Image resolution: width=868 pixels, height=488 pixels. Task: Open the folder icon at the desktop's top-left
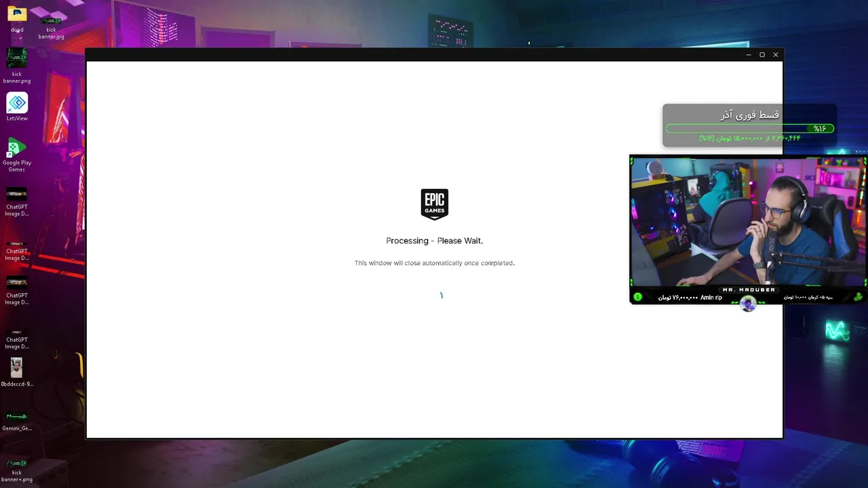pyautogui.click(x=17, y=17)
